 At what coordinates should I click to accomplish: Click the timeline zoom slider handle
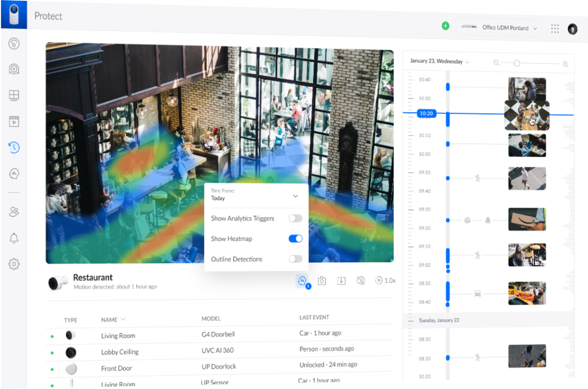tap(517, 63)
